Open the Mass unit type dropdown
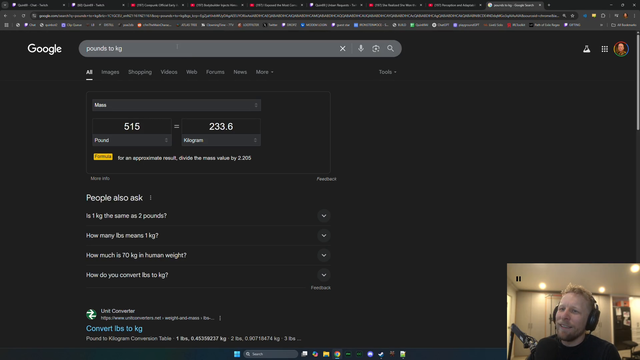The image size is (640, 360). point(176,105)
